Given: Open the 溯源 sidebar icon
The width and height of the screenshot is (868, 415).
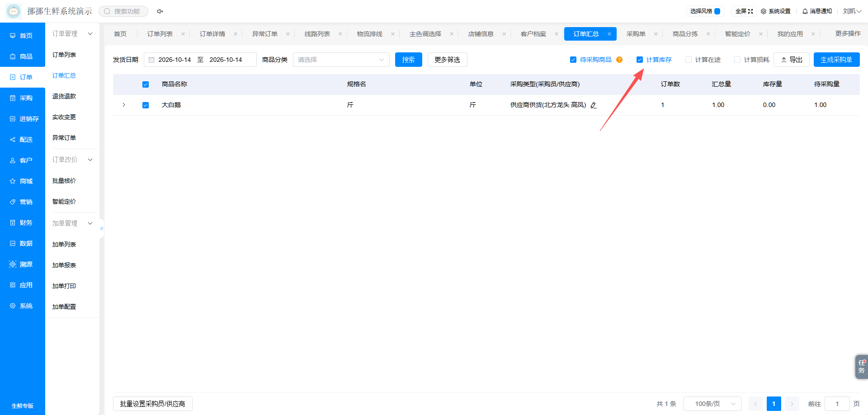Looking at the screenshot, I should (x=13, y=264).
